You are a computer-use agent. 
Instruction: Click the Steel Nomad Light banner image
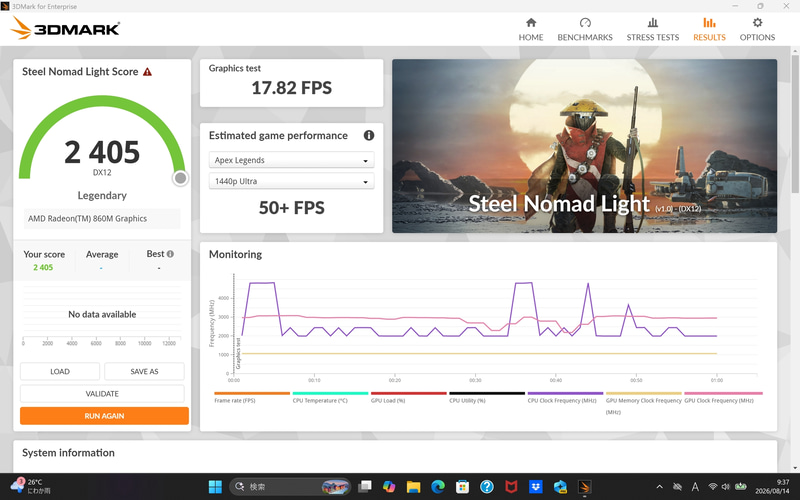click(x=584, y=146)
